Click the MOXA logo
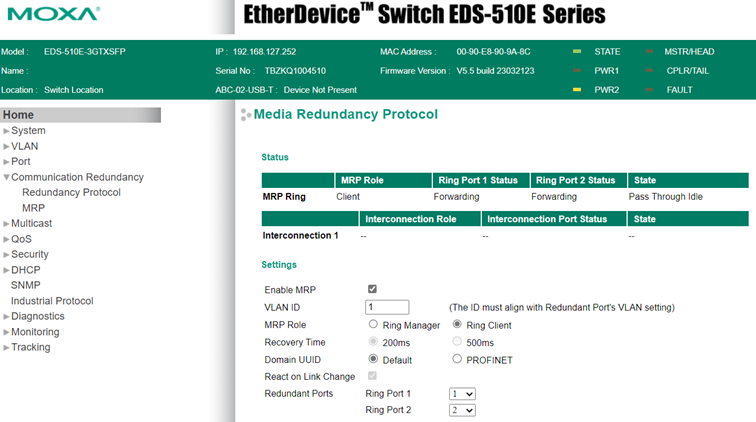The image size is (756, 422). [x=54, y=14]
